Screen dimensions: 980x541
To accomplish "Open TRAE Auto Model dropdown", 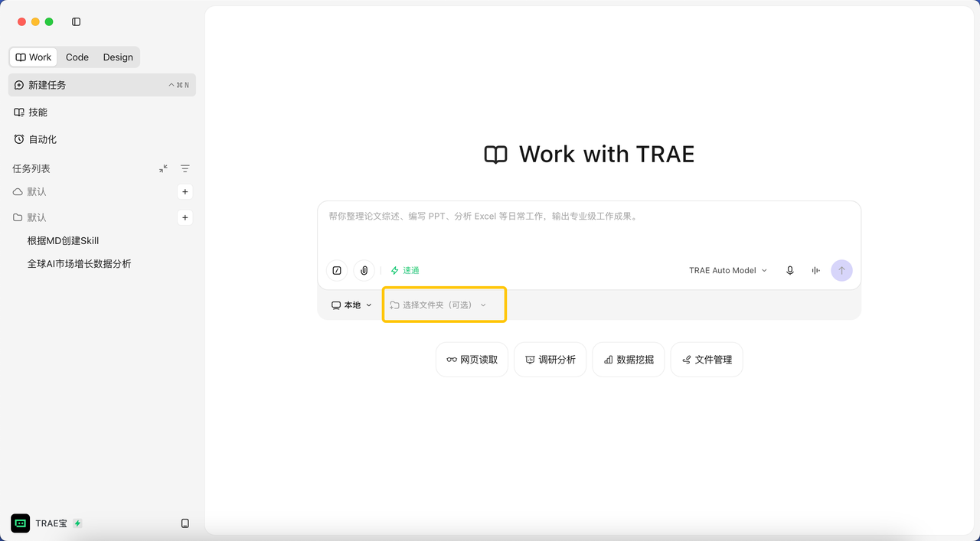I will pyautogui.click(x=728, y=270).
